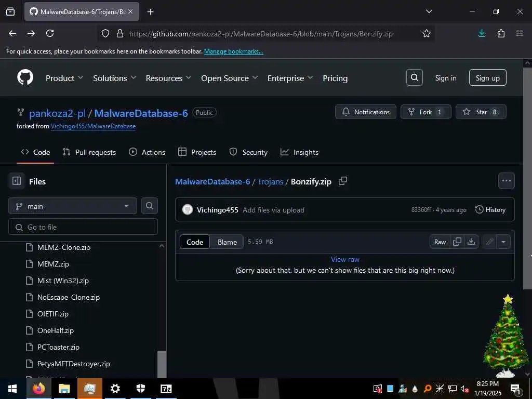View site security padlock information
This screenshot has width=532, height=399.
(120, 34)
